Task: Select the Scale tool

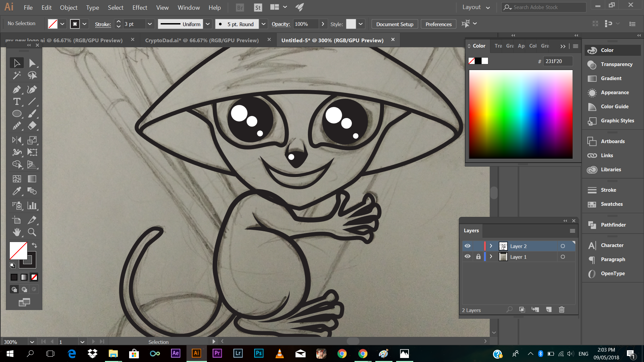Action: pos(32,140)
